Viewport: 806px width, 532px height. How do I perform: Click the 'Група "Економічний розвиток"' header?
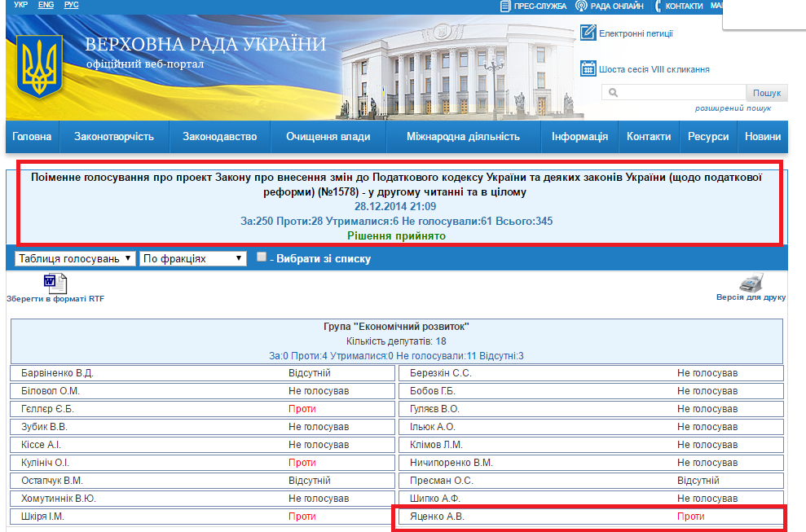click(396, 327)
